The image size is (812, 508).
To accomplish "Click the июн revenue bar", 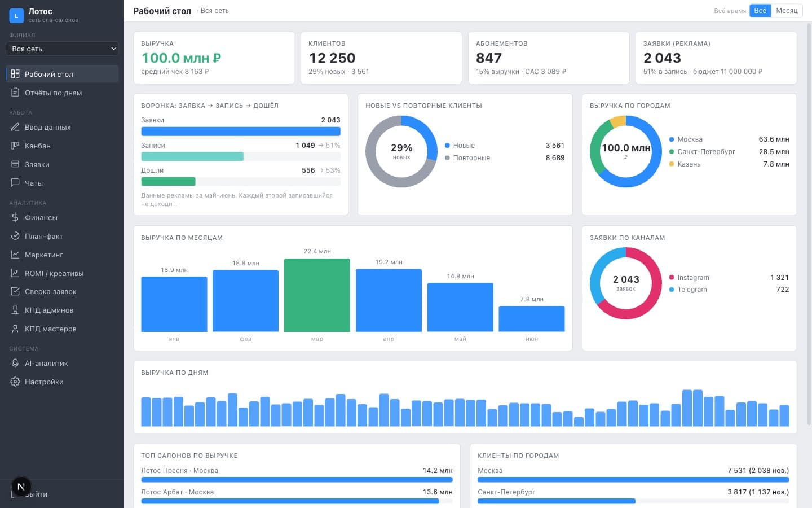I will (532, 319).
